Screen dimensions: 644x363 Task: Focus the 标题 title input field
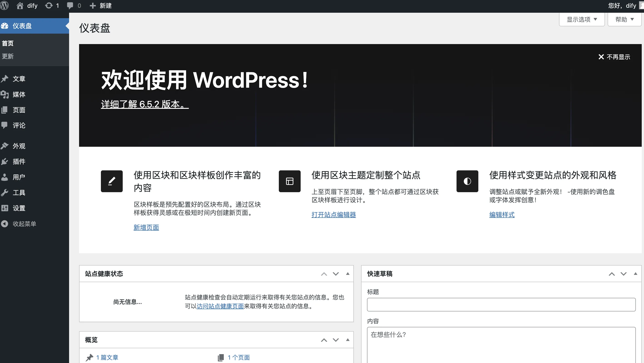(x=501, y=305)
